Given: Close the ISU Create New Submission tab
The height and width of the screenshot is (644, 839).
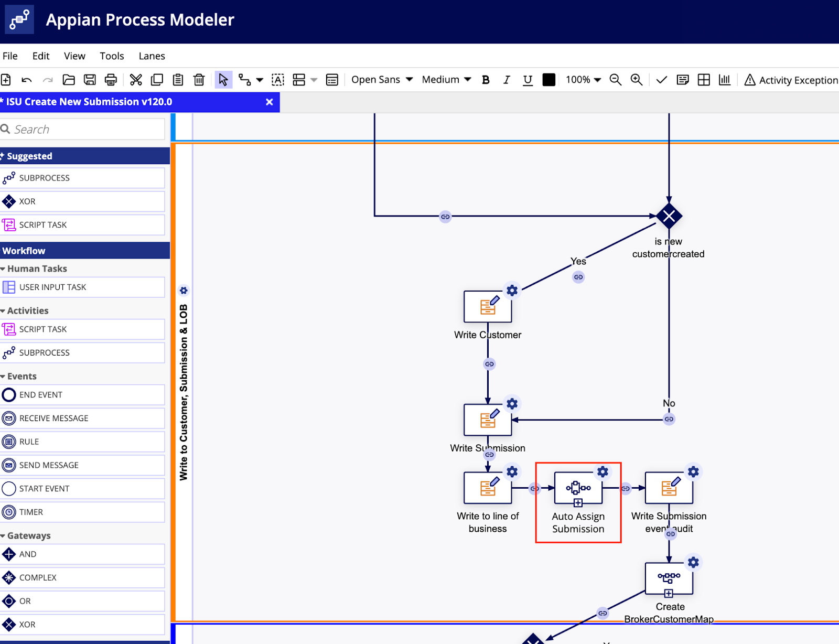Looking at the screenshot, I should [x=270, y=102].
